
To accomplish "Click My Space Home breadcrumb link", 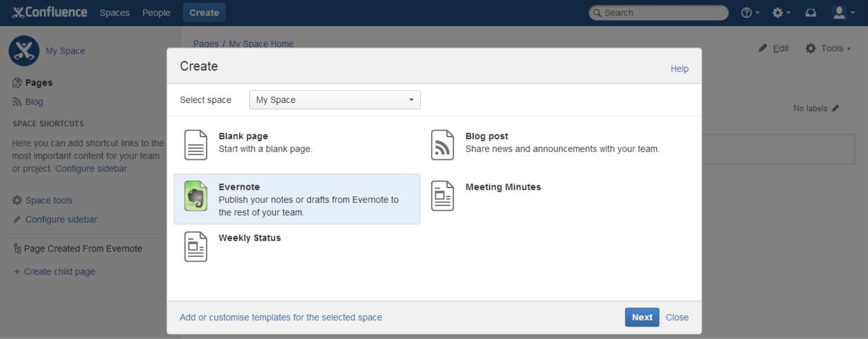I will pyautogui.click(x=261, y=44).
